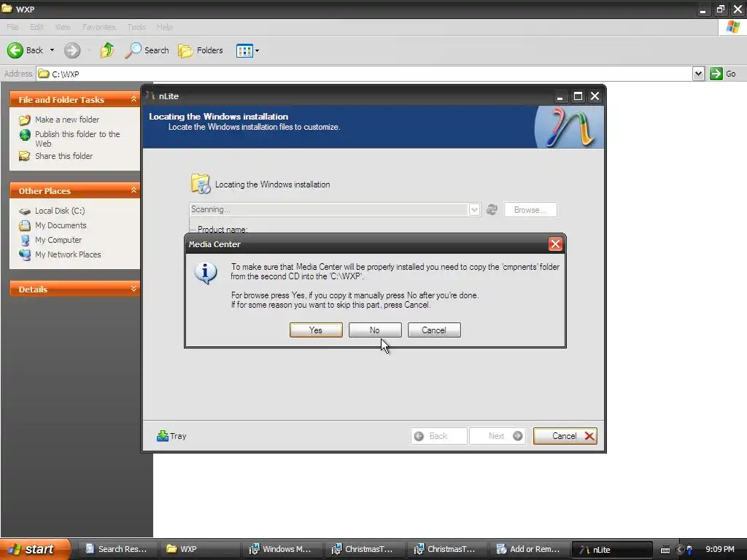Open the Tools menu in Explorer
Screen dimensions: 747x560
click(x=136, y=27)
